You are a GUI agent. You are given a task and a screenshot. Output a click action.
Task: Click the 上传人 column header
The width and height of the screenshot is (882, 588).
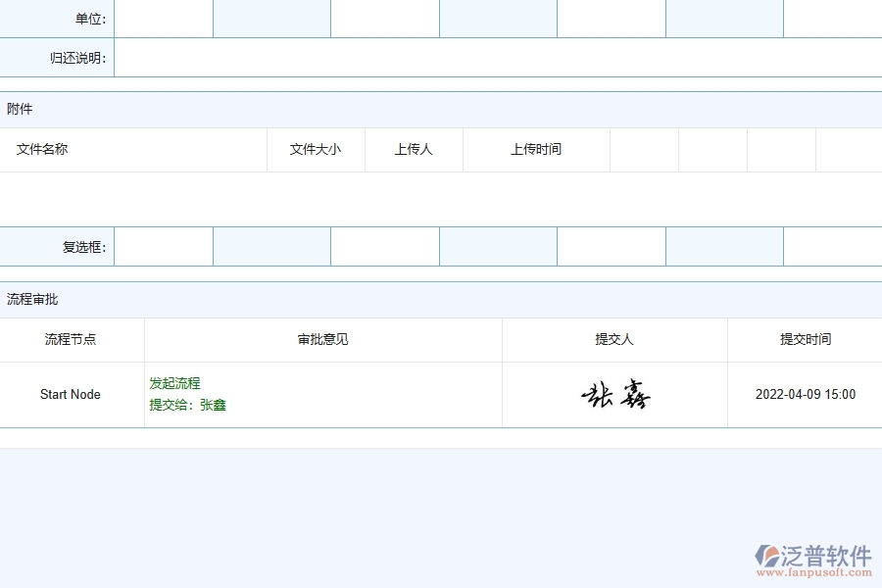pyautogui.click(x=413, y=149)
